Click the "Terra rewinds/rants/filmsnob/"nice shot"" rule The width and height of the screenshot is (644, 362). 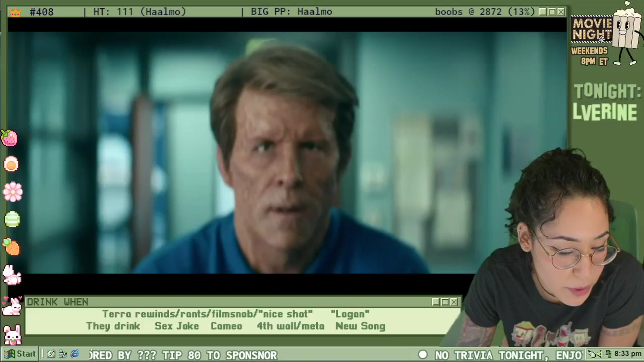(207, 314)
